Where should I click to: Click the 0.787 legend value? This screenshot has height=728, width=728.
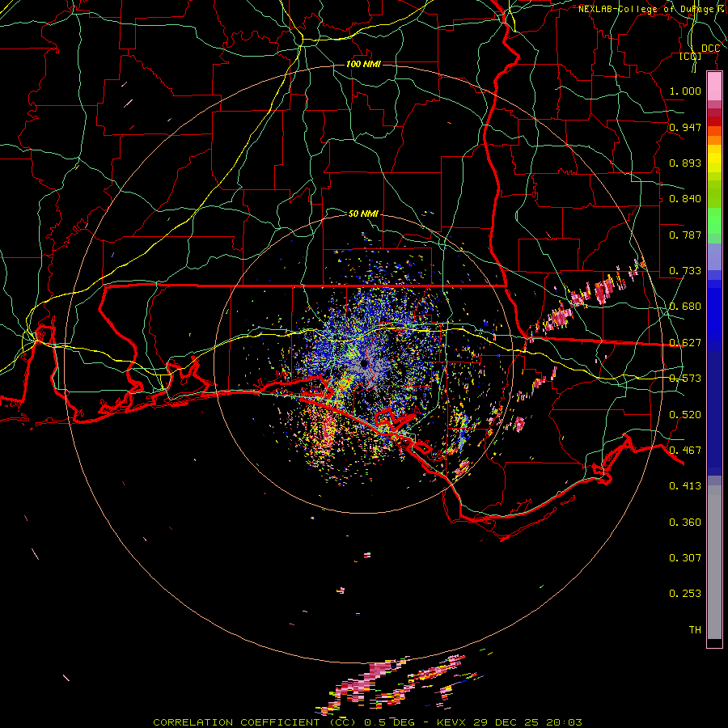[x=685, y=235]
